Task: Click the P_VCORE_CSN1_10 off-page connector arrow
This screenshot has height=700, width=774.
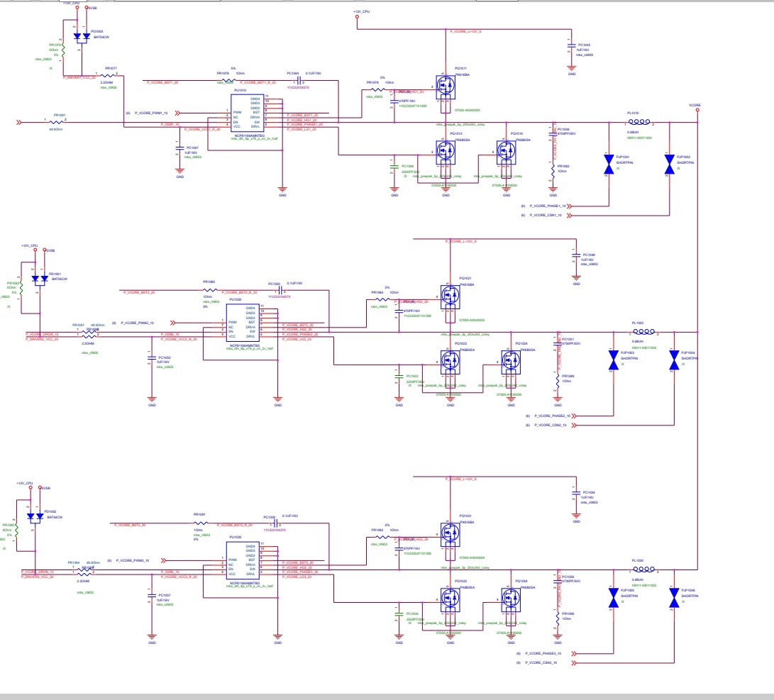Action: (570, 216)
